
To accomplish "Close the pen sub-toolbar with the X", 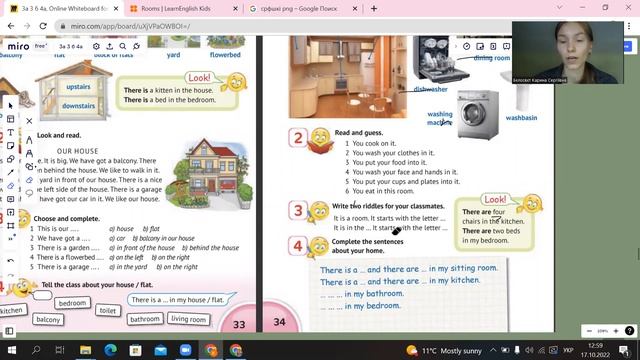I will click(x=29, y=121).
